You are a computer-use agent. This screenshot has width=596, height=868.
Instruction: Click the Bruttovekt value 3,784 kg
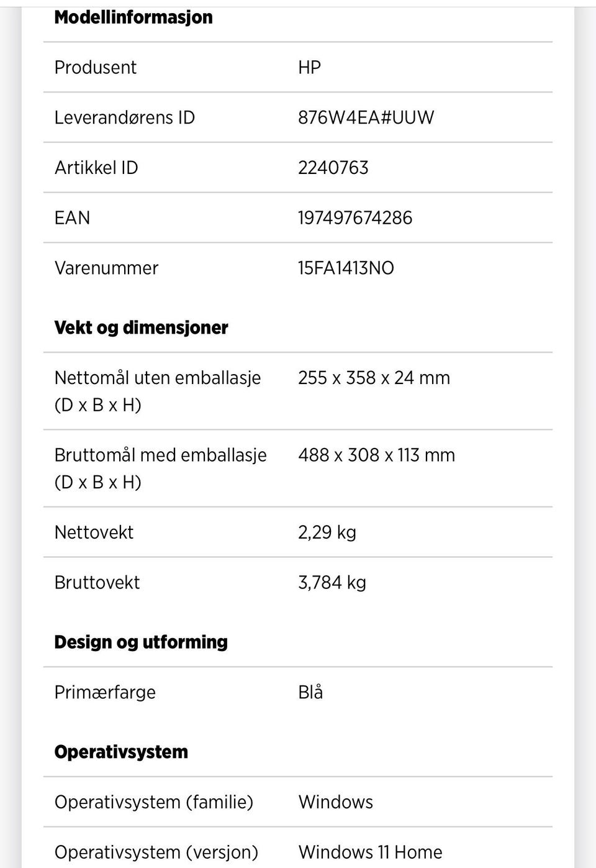point(332,583)
